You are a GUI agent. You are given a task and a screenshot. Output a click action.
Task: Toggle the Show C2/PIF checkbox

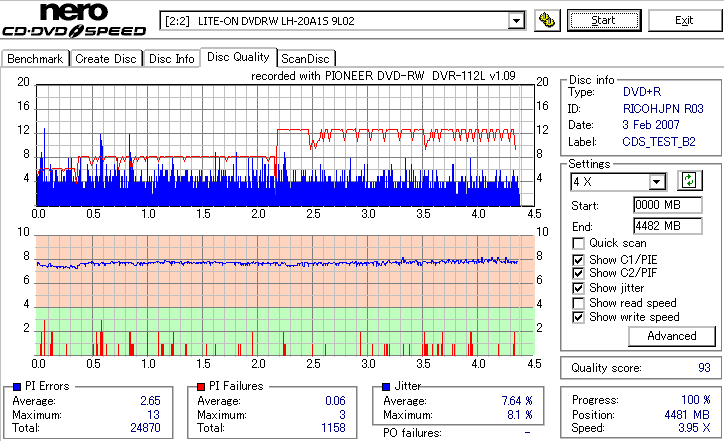[x=578, y=273]
